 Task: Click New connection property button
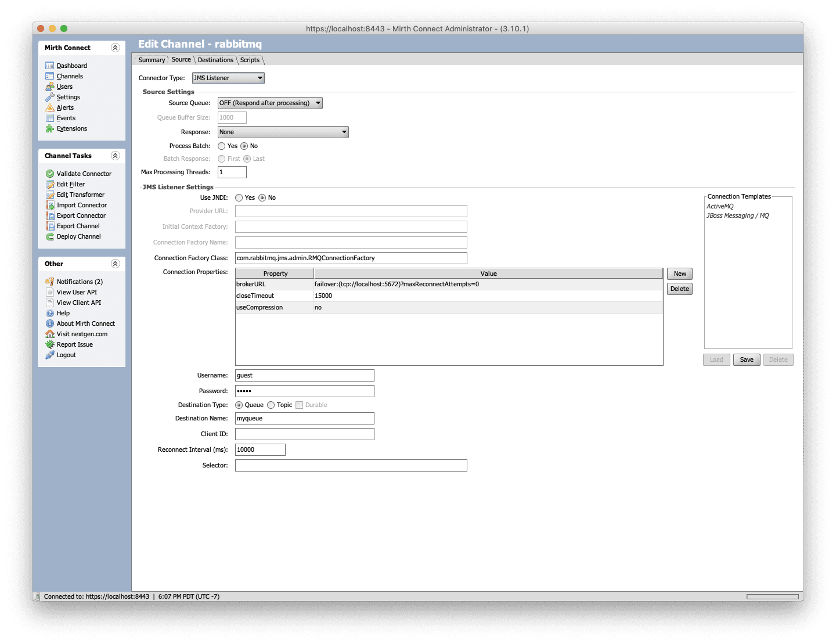pyautogui.click(x=680, y=274)
